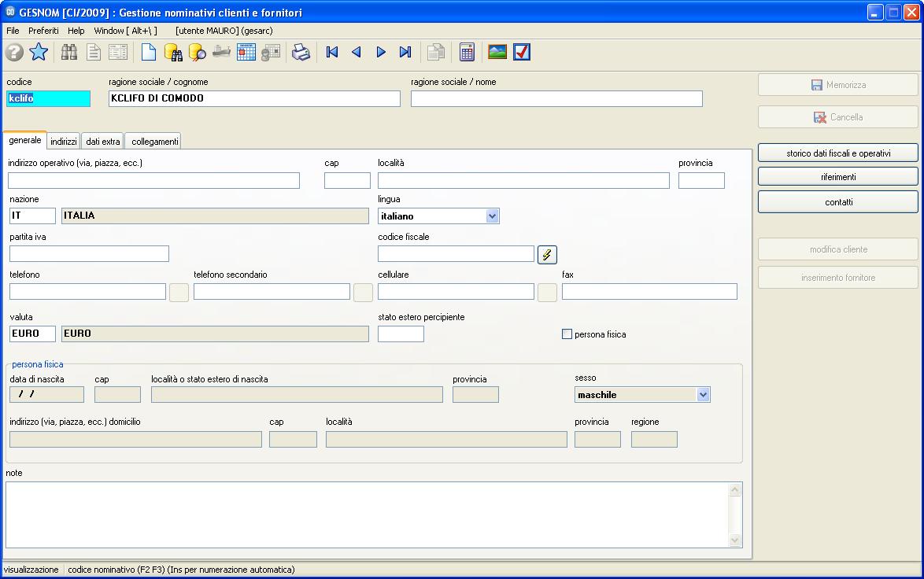Click into the partita iva field
Image resolution: width=924 pixels, height=579 pixels.
click(89, 254)
